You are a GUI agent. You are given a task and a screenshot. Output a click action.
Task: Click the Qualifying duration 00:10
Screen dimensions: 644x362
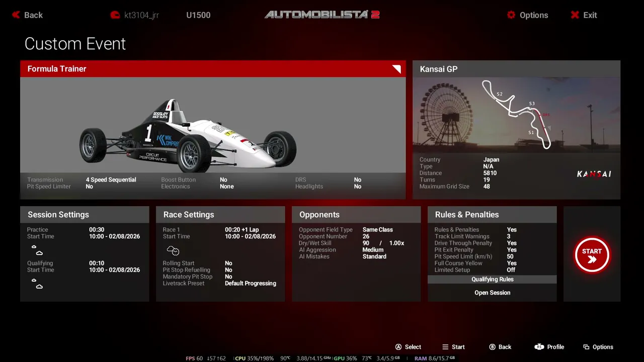97,263
